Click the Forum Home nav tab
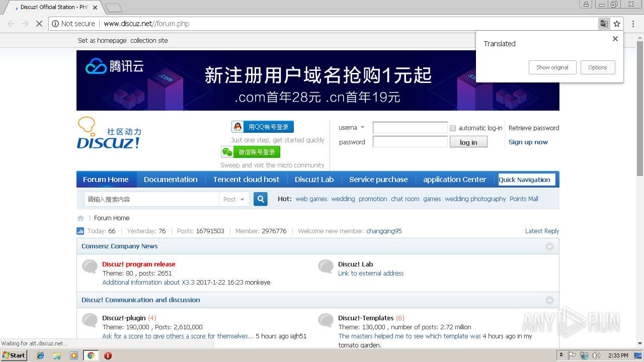 coord(106,179)
